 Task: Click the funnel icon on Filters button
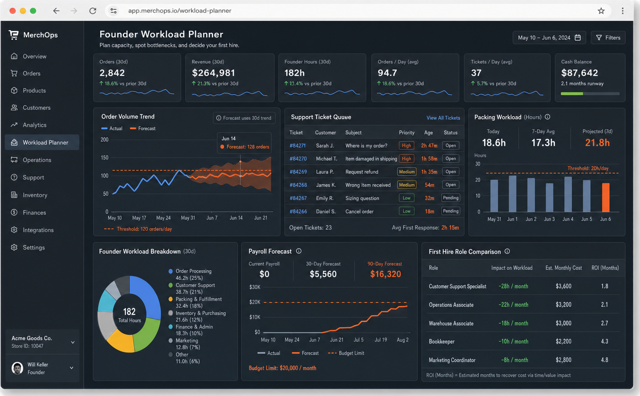[x=599, y=38]
